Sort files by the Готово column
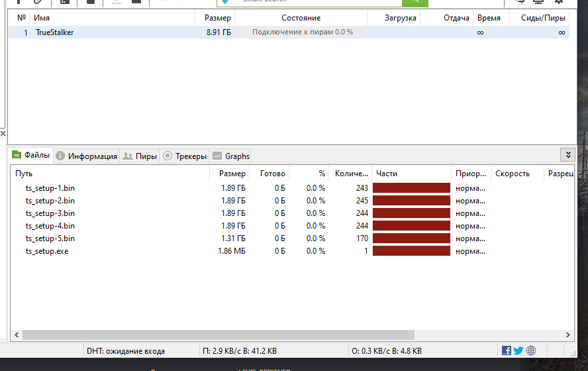 269,174
